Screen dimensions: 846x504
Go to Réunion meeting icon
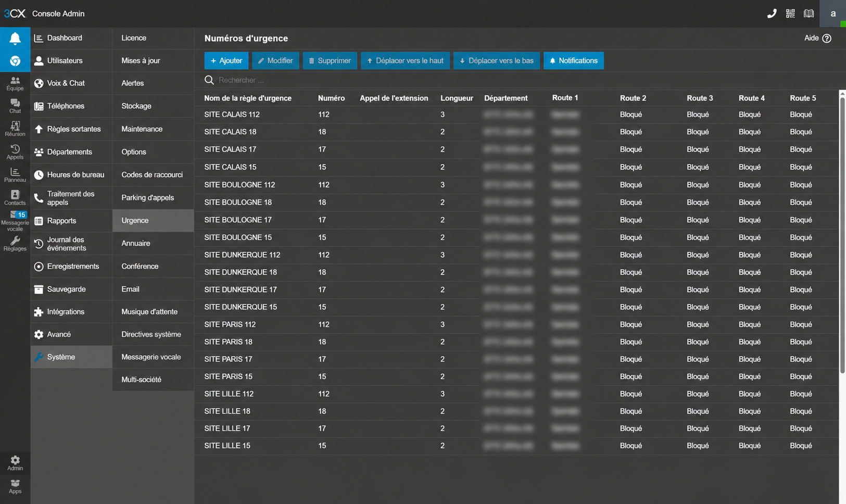tap(15, 129)
